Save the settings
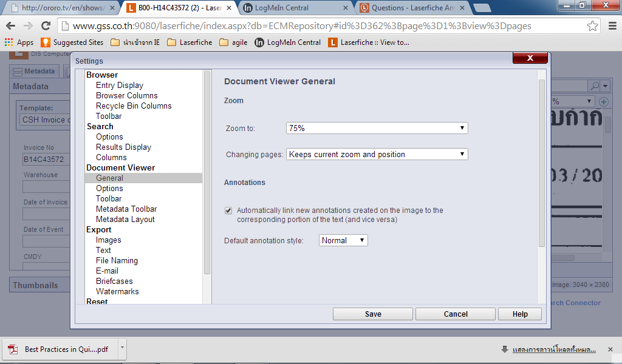Viewport: 622px width, 364px height. point(373,314)
